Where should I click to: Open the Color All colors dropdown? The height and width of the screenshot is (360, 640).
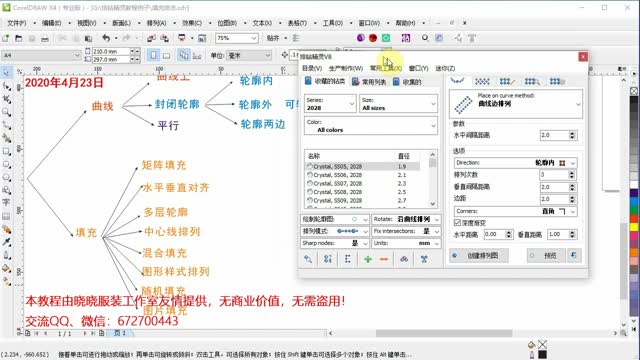[x=371, y=126]
